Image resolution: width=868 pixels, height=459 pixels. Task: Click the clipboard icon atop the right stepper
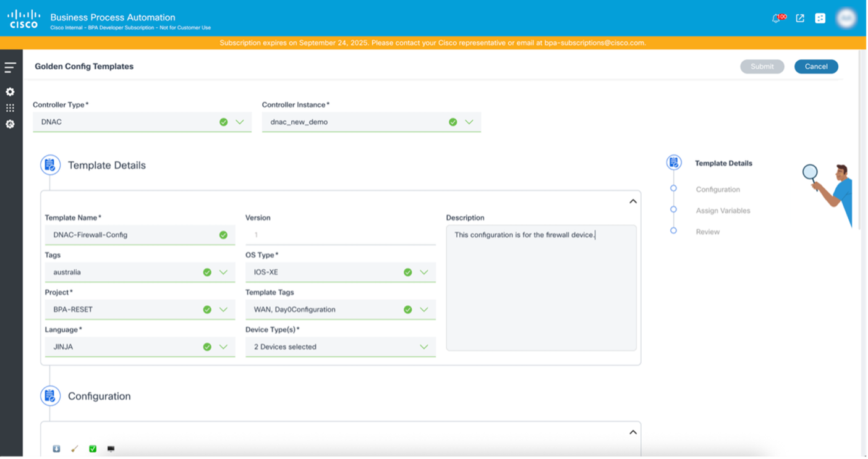tap(674, 162)
